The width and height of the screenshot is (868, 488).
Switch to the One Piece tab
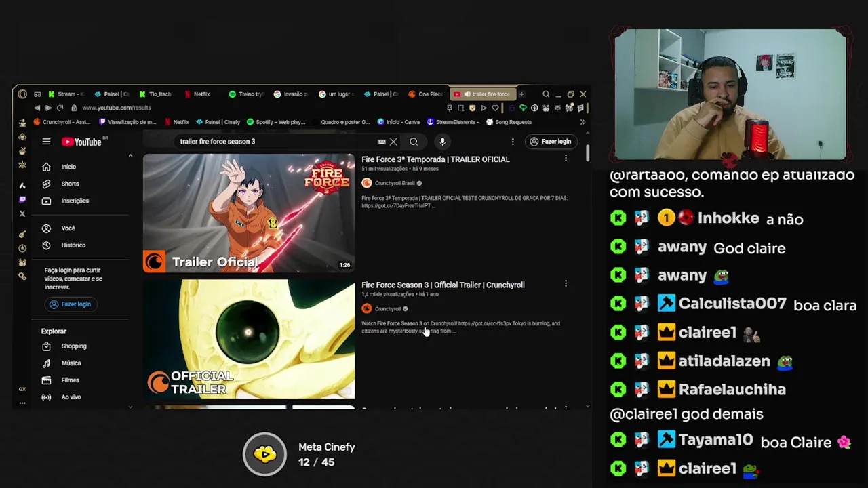[427, 94]
